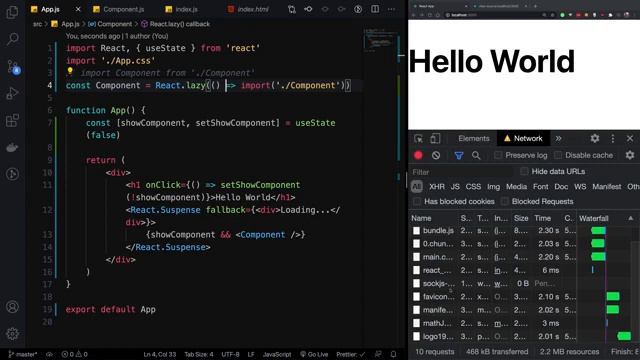The width and height of the screenshot is (640, 360).
Task: Sort by the Waterfall column arrow
Action: pos(631,218)
